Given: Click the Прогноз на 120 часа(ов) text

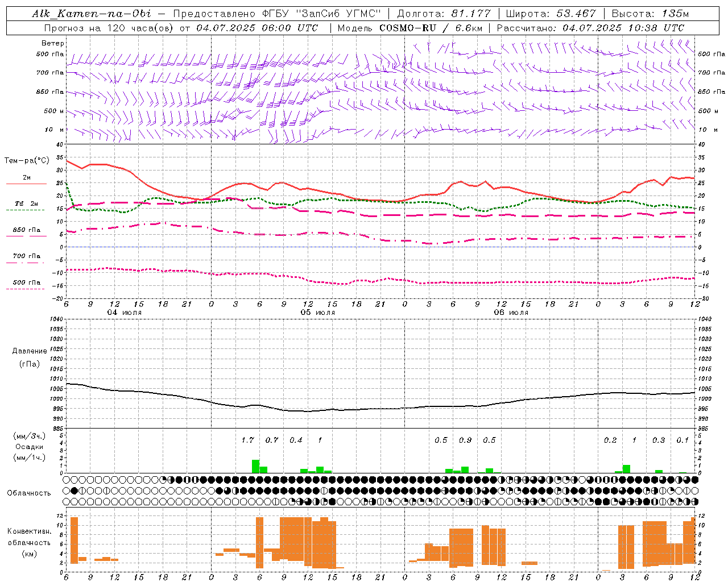Looking at the screenshot, I should 110,28.
